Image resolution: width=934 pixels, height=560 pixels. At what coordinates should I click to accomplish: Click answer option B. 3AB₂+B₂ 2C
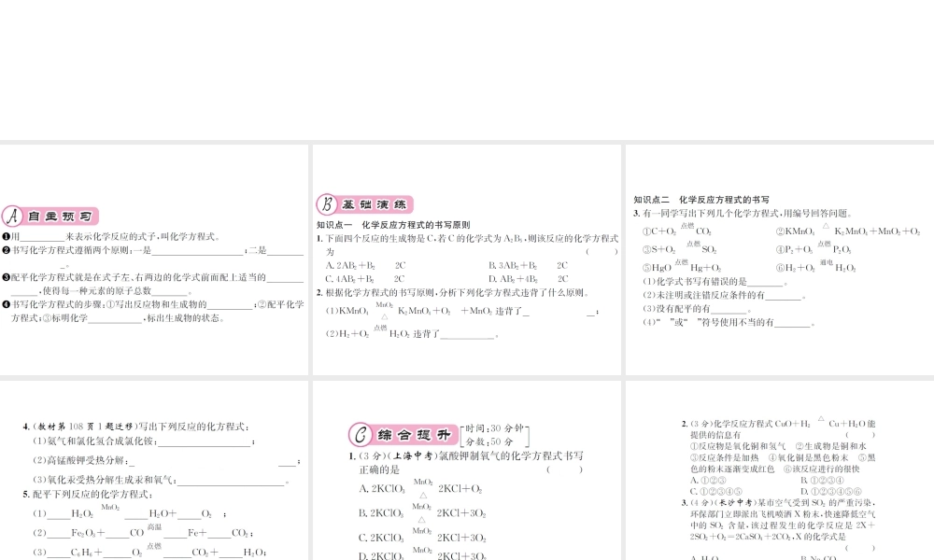click(529, 265)
